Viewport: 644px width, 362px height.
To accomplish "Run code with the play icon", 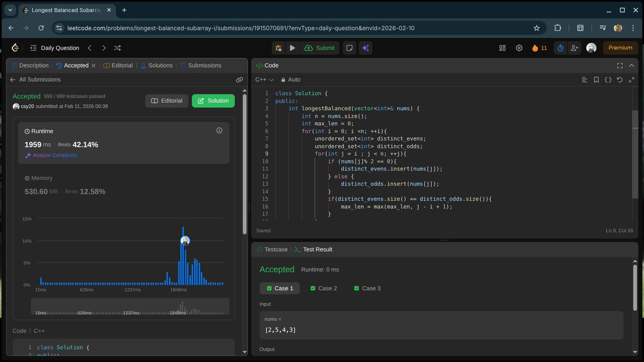I will coord(292,48).
